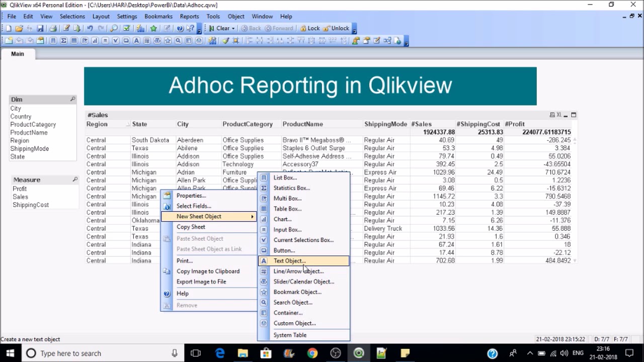The width and height of the screenshot is (644, 362).
Task: Click the Help question mark toolbar icon
Action: [x=180, y=29]
